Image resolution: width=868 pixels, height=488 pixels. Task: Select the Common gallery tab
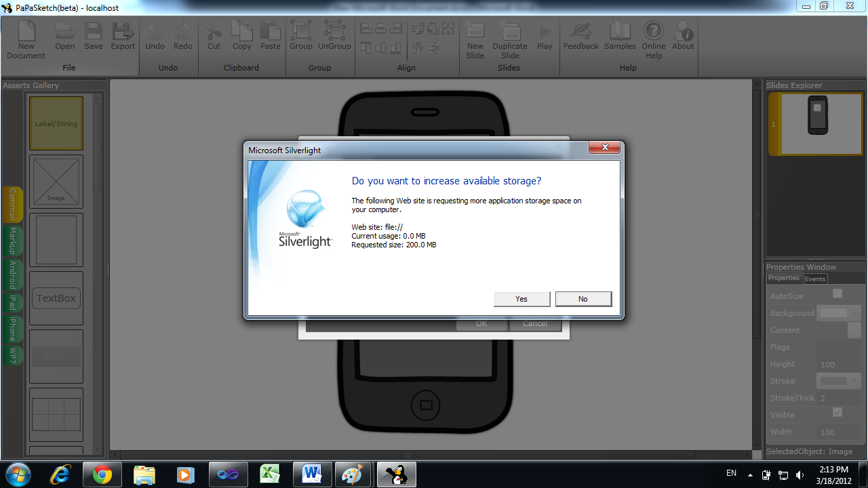[x=13, y=204]
